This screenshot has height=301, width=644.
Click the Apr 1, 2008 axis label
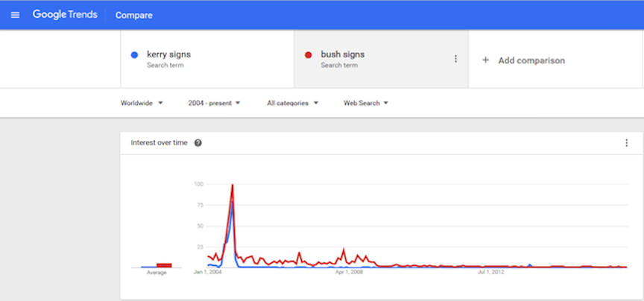349,272
